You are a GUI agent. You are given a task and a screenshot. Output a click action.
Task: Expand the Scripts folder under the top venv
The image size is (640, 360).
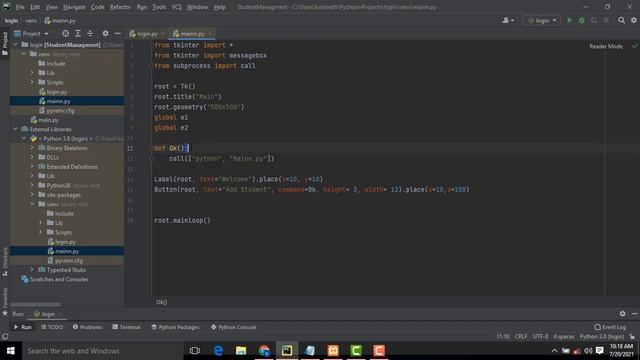pos(32,82)
